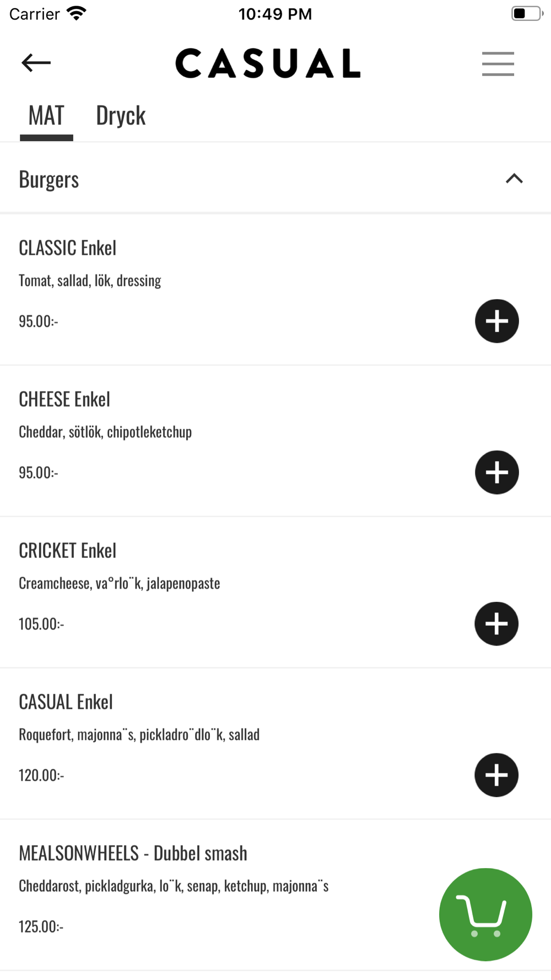The image size is (551, 980).
Task: Open the hamburger menu
Action: (498, 64)
